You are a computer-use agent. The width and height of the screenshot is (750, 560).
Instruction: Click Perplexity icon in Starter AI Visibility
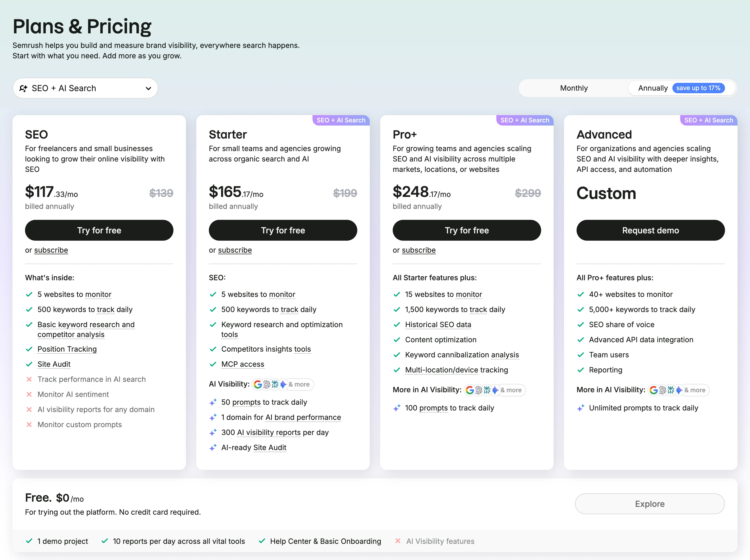tap(275, 384)
